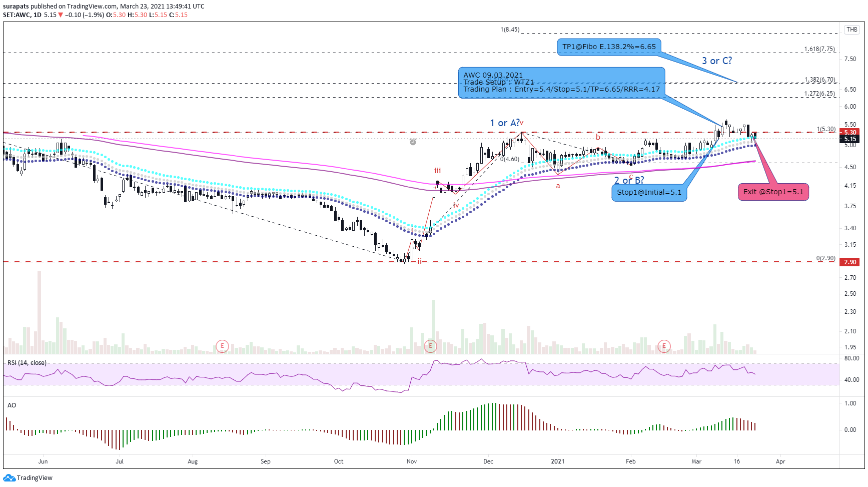Select the Stop1@Initial=5.1 callout

click(x=649, y=193)
